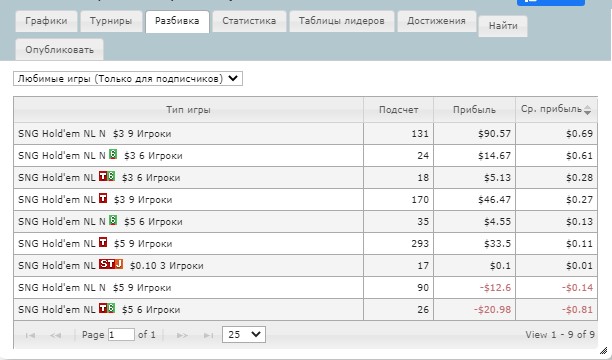612x360 pixels.
Task: Open Таблицы лидеров tab
Action: [x=342, y=21]
